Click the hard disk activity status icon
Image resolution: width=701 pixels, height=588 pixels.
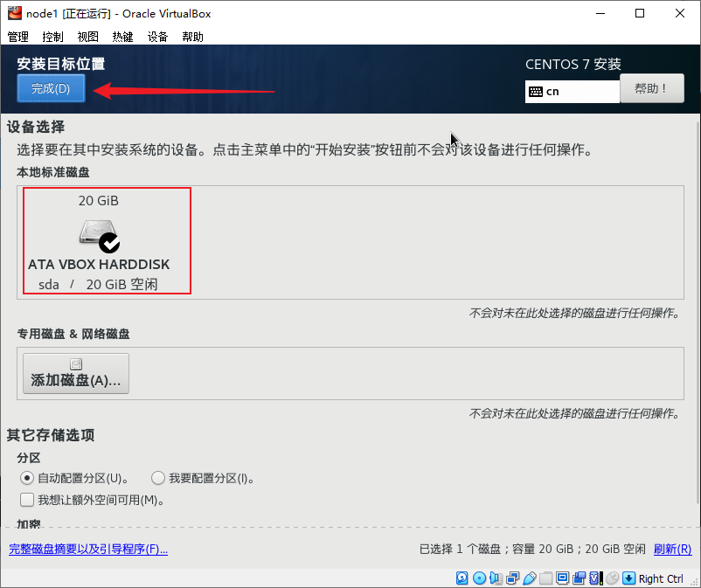point(462,578)
